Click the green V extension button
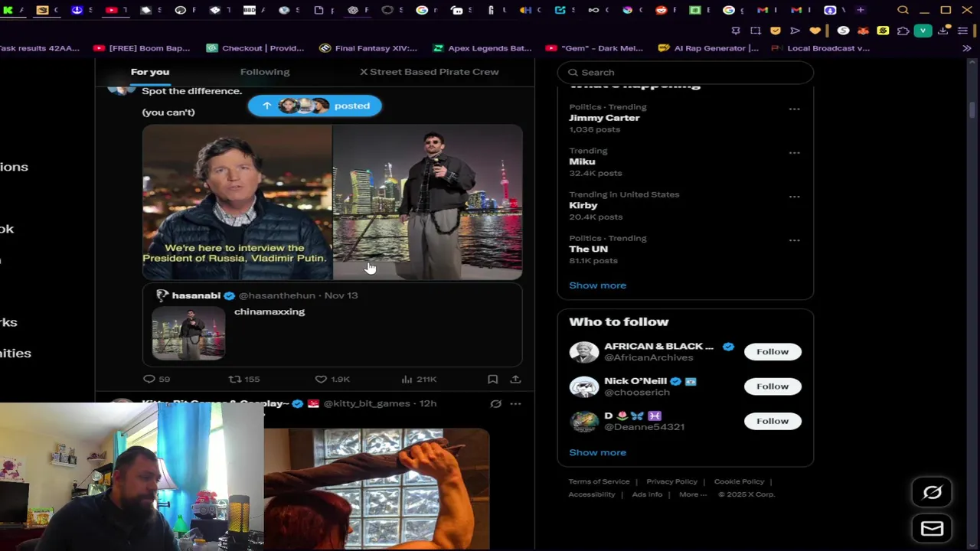This screenshot has height=551, width=980. [923, 31]
